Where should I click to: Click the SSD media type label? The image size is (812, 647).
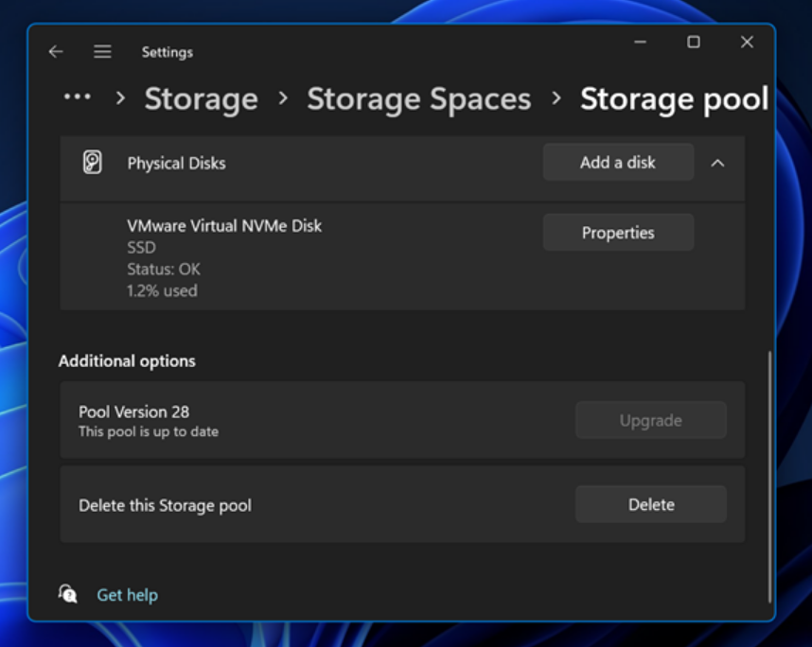click(x=141, y=248)
